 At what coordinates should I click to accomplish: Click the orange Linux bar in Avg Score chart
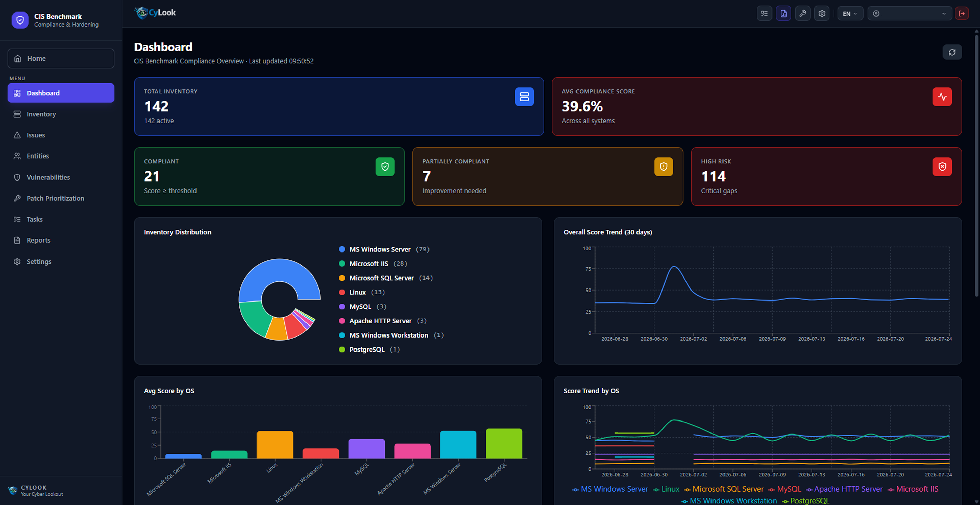[x=275, y=444]
